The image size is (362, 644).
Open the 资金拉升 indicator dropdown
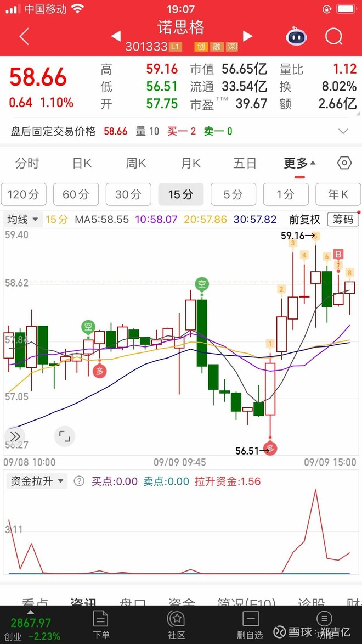(x=36, y=481)
